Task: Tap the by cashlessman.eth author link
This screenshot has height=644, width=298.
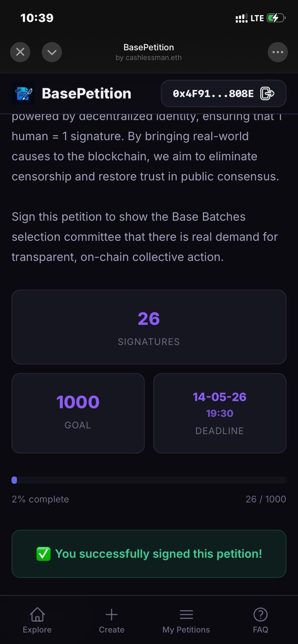Action: pyautogui.click(x=149, y=58)
